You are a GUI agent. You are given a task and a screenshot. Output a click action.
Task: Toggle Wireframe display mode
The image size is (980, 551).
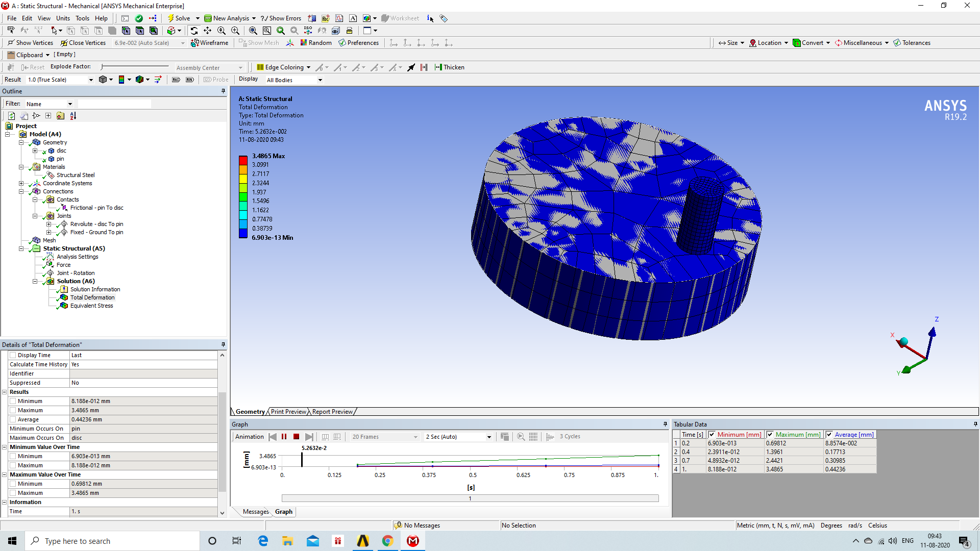pos(209,43)
